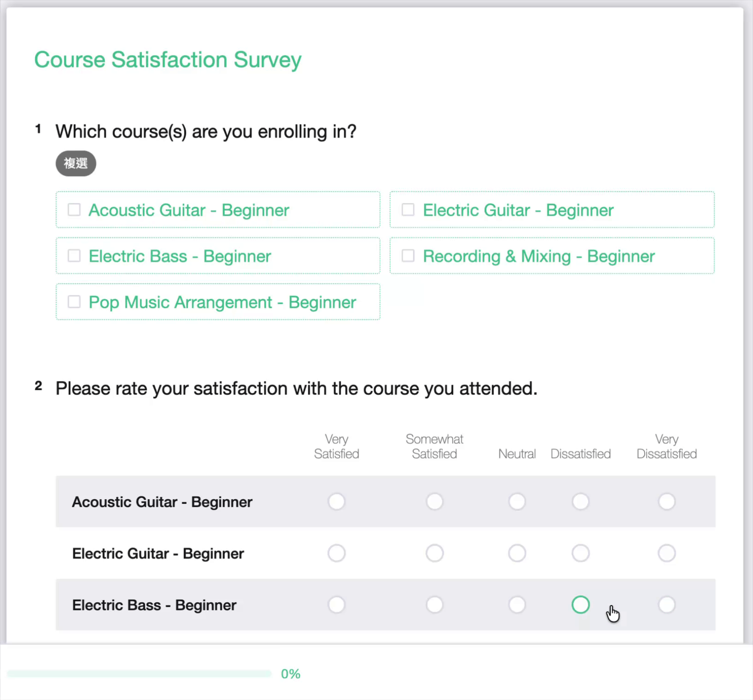Image resolution: width=753 pixels, height=700 pixels.
Task: Select Very Satisfied for Electric Guitar - Beginner
Action: (336, 553)
